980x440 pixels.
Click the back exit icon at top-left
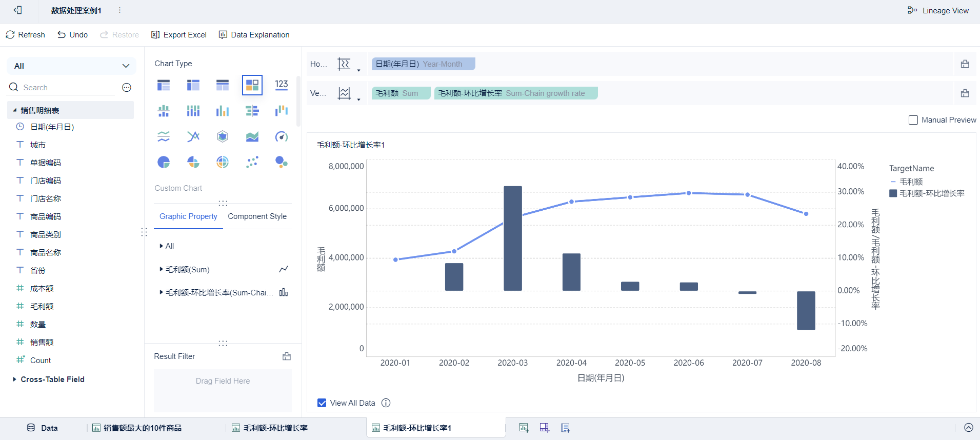click(x=18, y=10)
